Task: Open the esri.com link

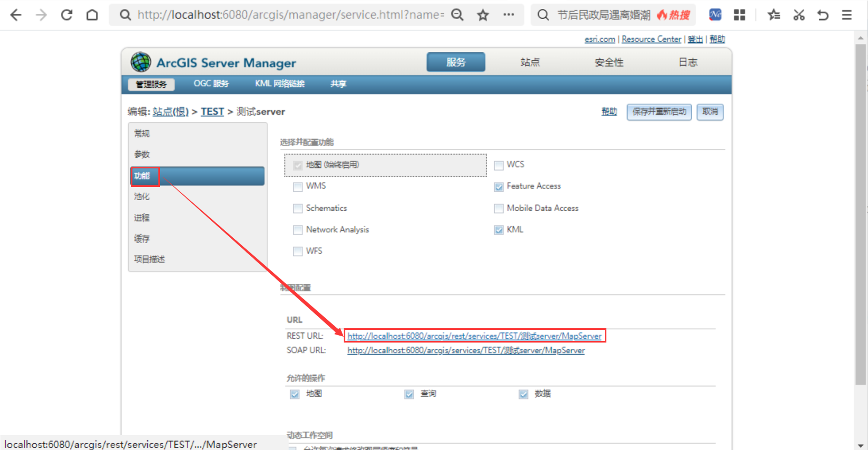Action: pos(599,39)
